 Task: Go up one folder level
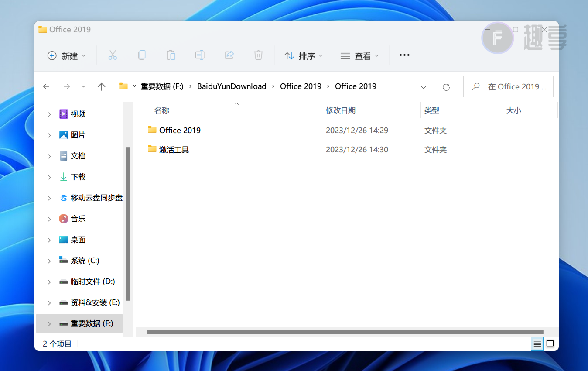click(x=102, y=87)
